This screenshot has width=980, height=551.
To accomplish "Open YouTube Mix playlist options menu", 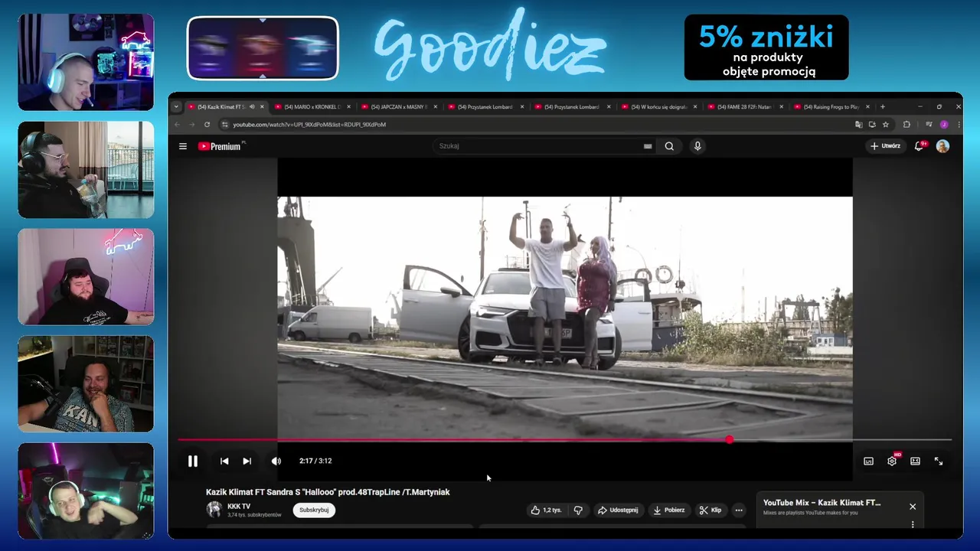I will click(913, 524).
